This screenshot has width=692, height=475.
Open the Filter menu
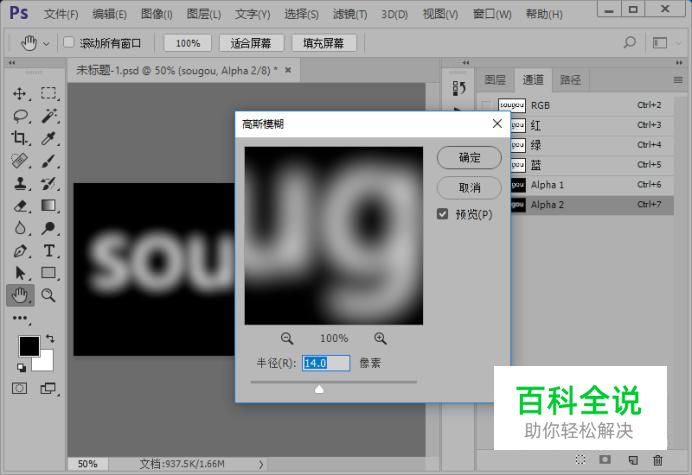350,14
